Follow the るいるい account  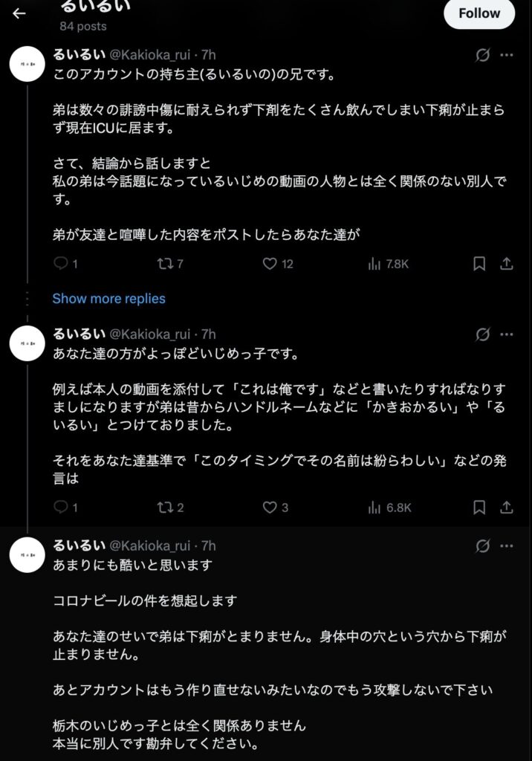pyautogui.click(x=479, y=13)
